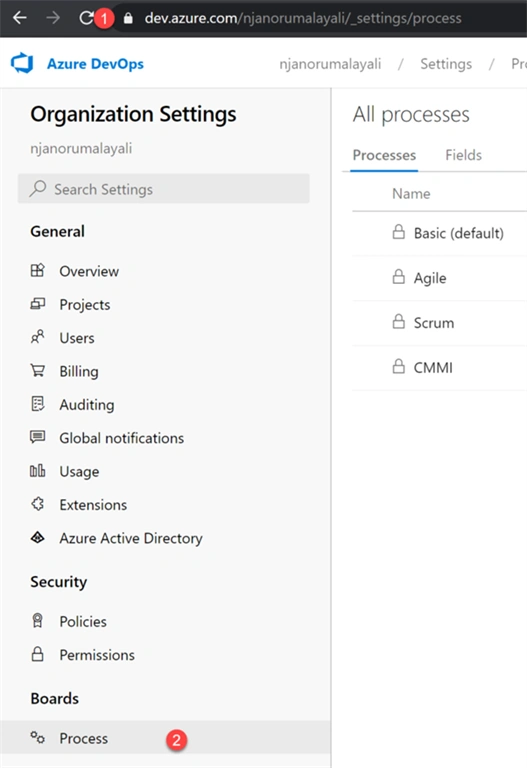Screen dimensions: 527x768
Task: Click the Extensions puzzle icon
Action: tap(38, 504)
